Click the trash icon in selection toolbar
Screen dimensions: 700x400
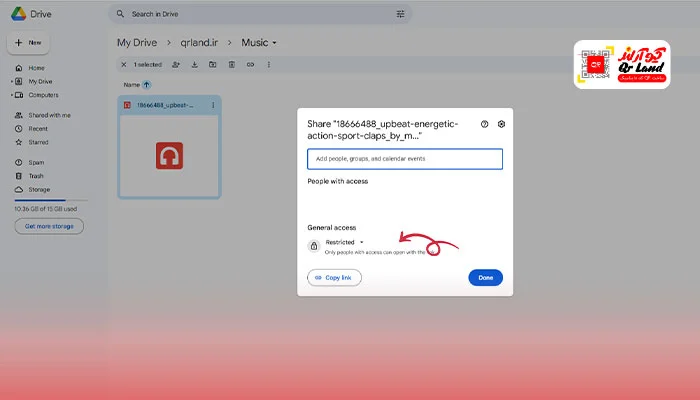pyautogui.click(x=231, y=65)
